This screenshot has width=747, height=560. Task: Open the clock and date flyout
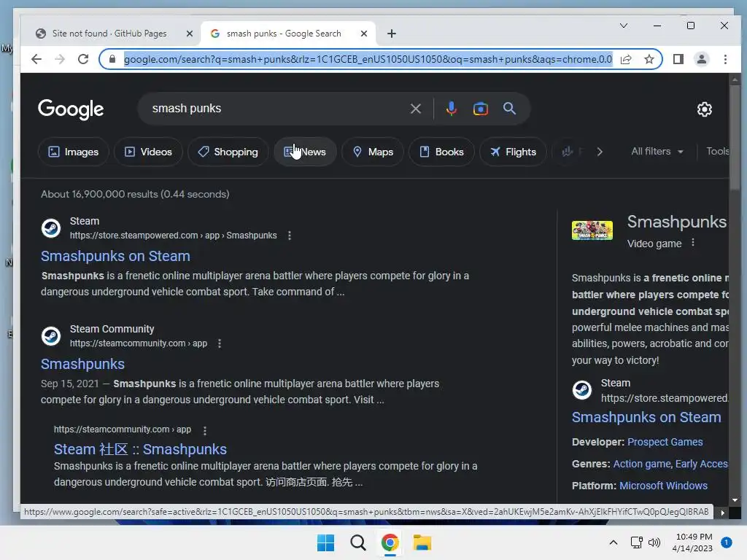692,542
